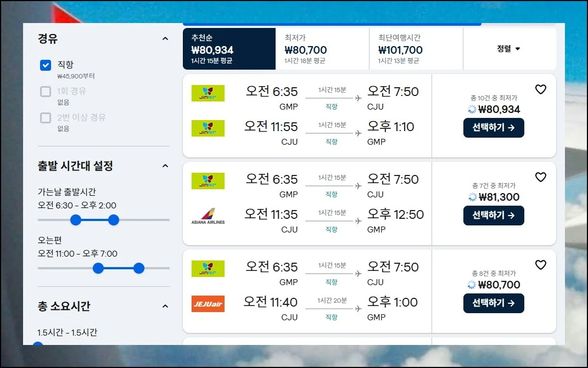Switch to the 최저가 tab
Viewport: 588px width, 368px height.
(322, 49)
